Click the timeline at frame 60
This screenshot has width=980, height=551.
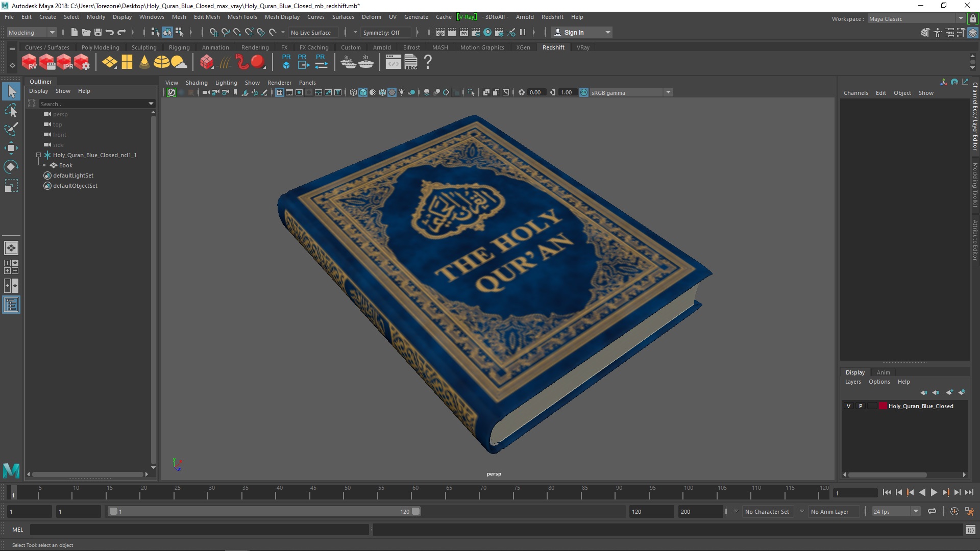point(414,492)
